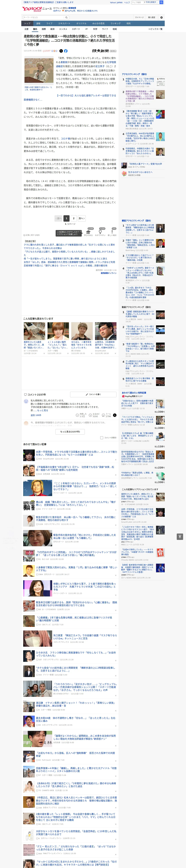Viewport: 186px width, 868px height.
Task: Open トピックス一覧 link
Action: pos(156,29)
